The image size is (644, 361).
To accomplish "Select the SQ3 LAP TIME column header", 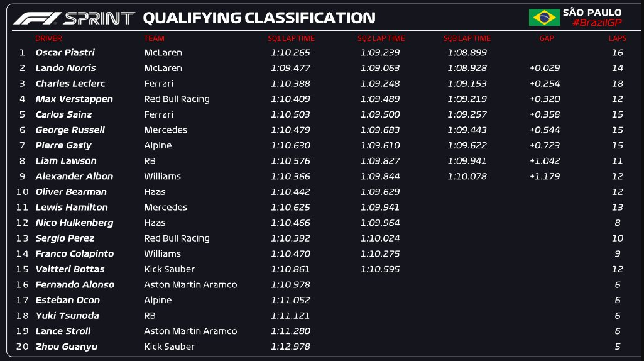I will point(467,38).
